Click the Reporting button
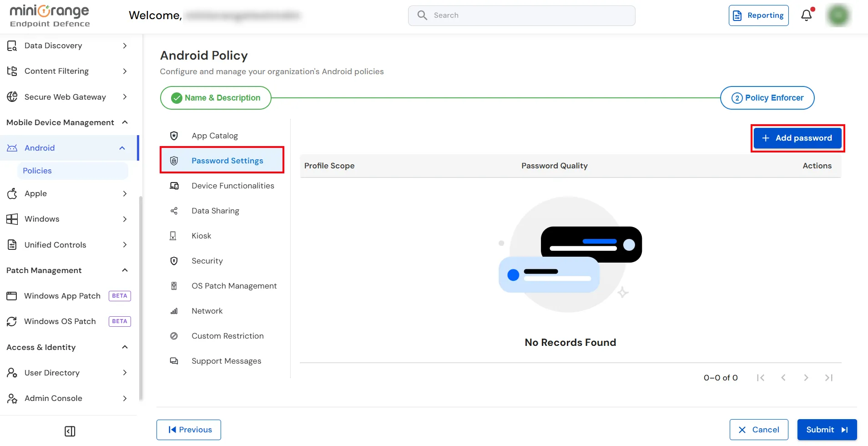Viewport: 868px width, 446px height. pyautogui.click(x=758, y=15)
